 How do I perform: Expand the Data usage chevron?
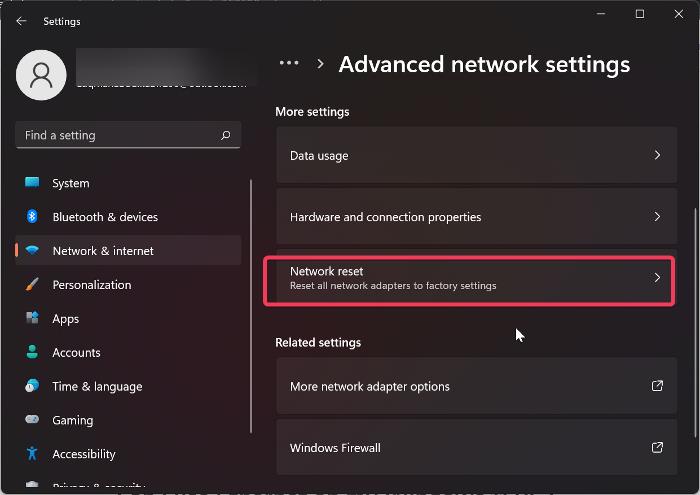[657, 156]
